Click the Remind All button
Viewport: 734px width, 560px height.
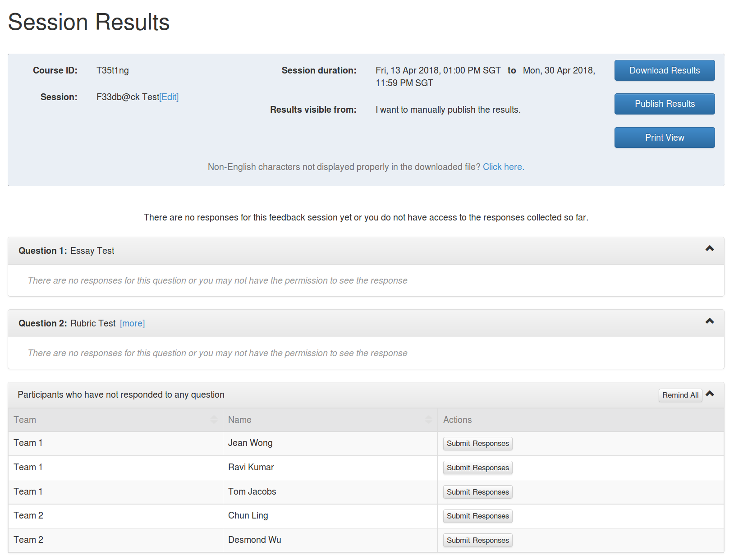680,395
